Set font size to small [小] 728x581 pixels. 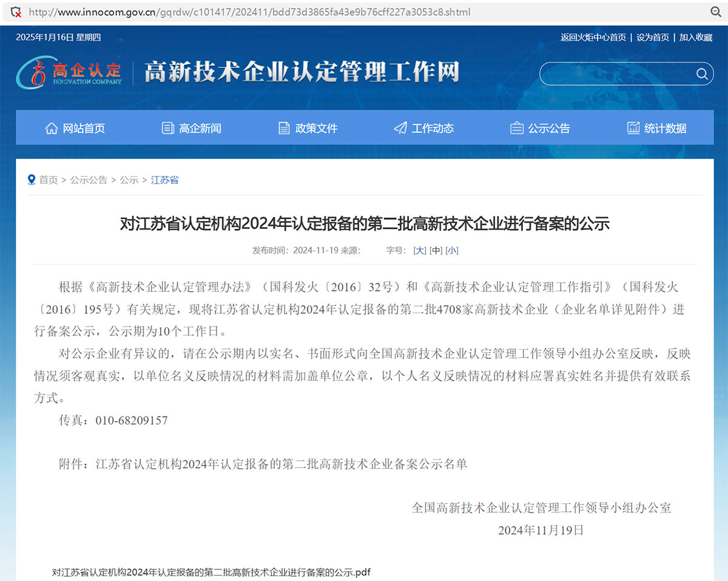(452, 250)
